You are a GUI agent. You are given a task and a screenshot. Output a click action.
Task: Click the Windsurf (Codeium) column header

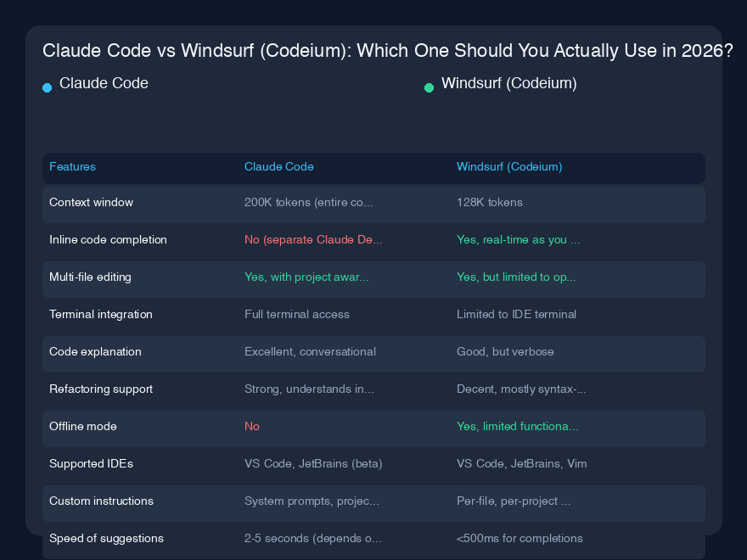click(x=509, y=166)
